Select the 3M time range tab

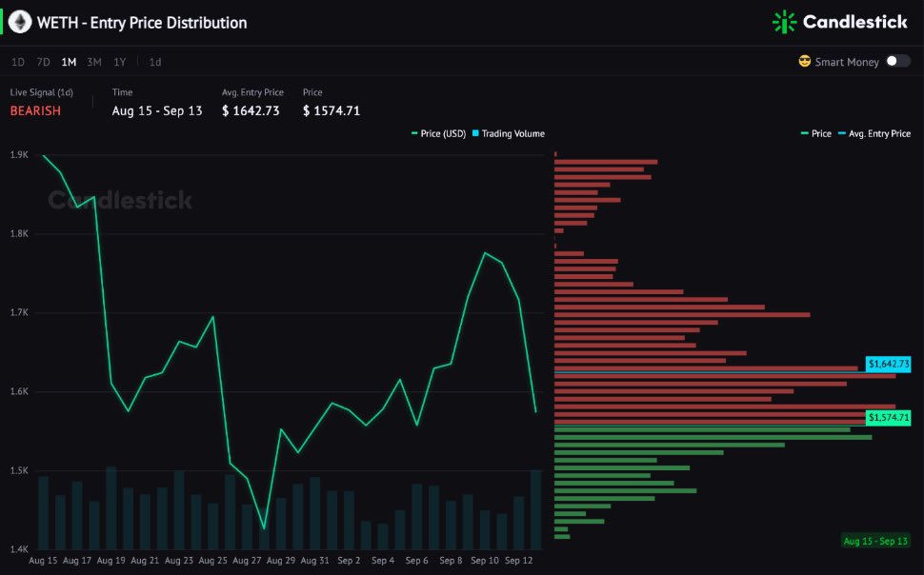(x=94, y=62)
